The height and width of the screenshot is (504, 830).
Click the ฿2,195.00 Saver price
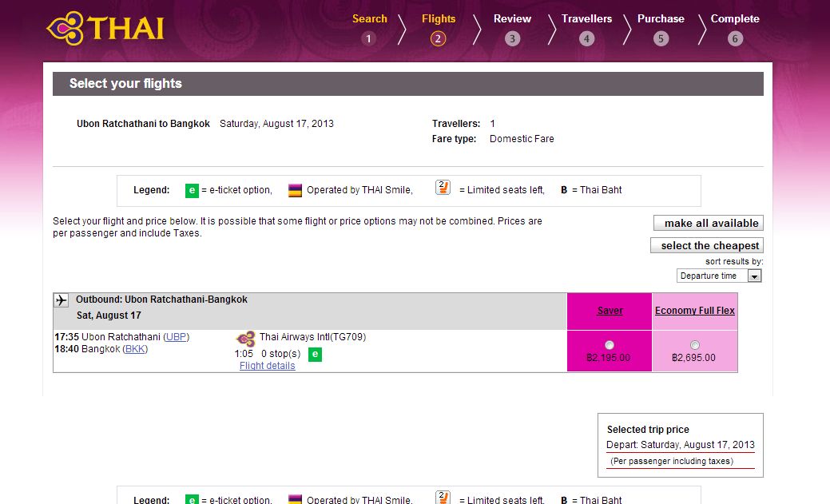(608, 358)
